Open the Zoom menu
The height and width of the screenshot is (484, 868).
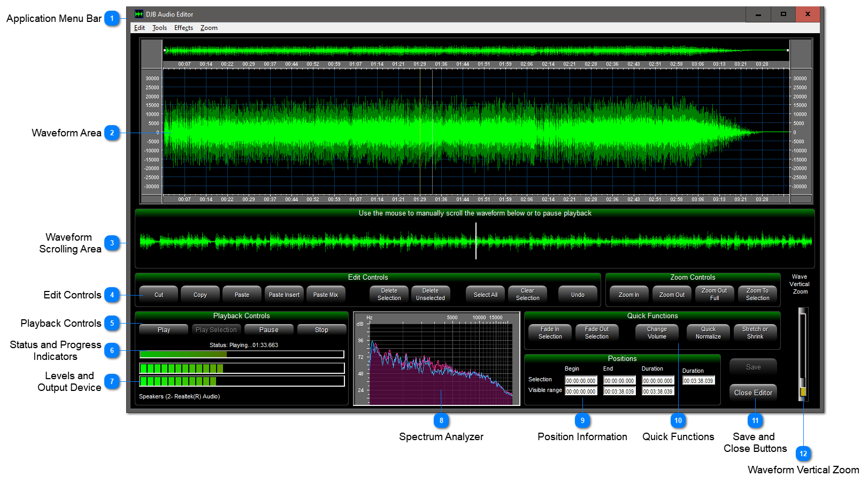click(209, 28)
